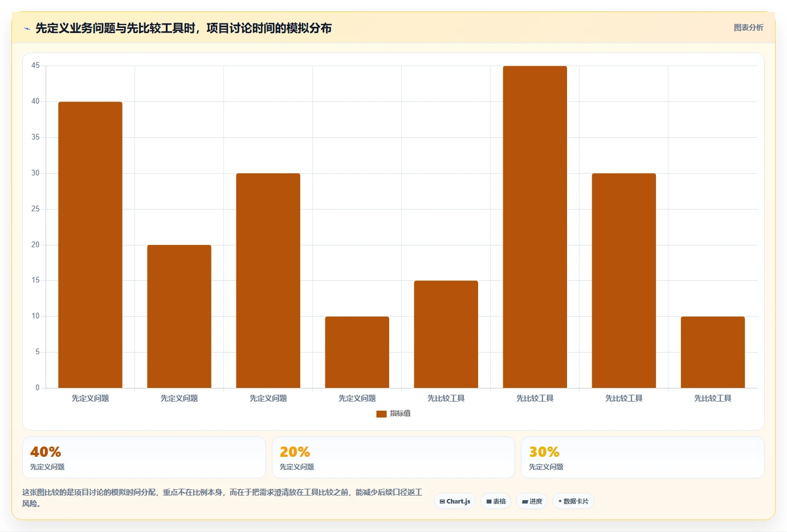This screenshot has width=787, height=532.
Task: Click the 先比较工具 bar with value 10
Action: [712, 353]
